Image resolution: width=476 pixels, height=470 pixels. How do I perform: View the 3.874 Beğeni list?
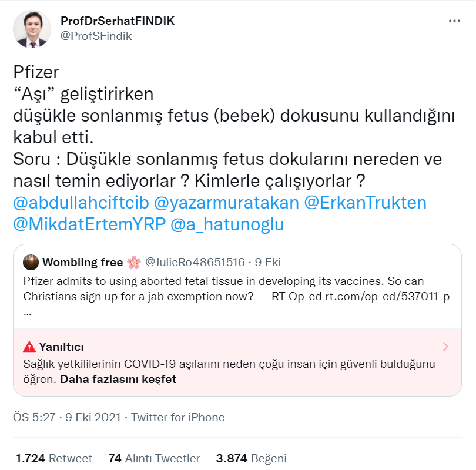[252, 458]
